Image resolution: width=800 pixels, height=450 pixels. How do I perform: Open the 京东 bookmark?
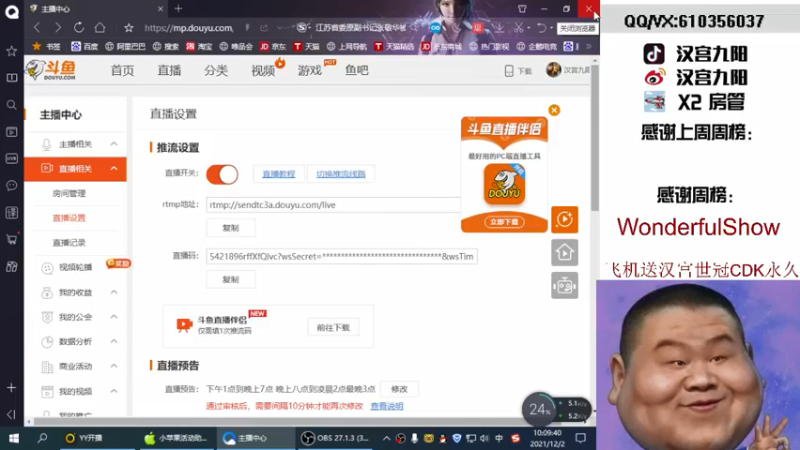(273, 46)
